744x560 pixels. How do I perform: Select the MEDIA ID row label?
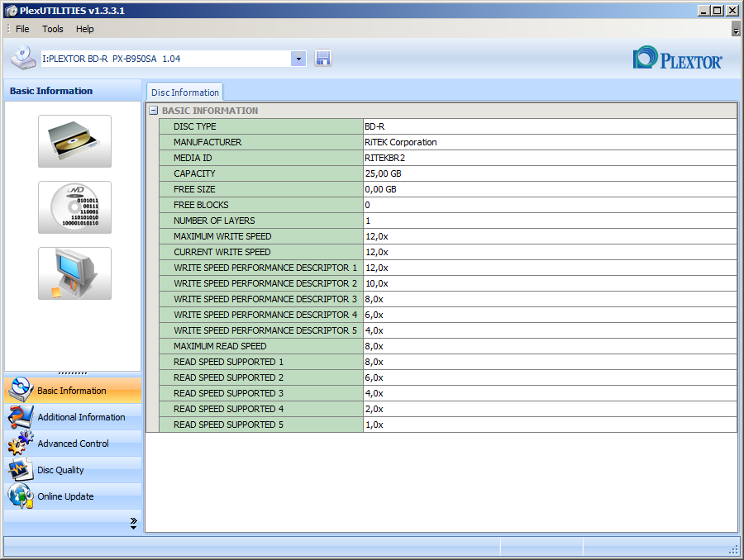click(261, 158)
